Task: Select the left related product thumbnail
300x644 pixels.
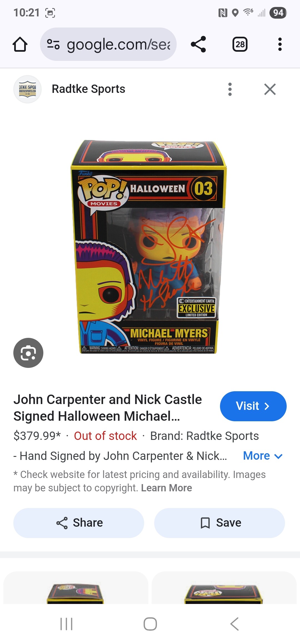Action: pos(76,588)
